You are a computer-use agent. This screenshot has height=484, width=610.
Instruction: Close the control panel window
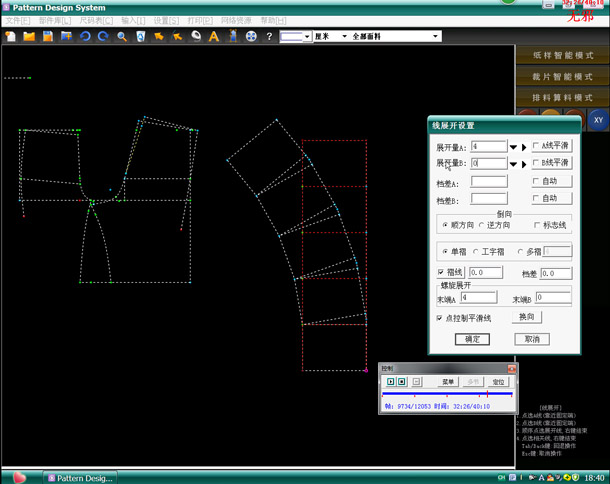click(512, 368)
